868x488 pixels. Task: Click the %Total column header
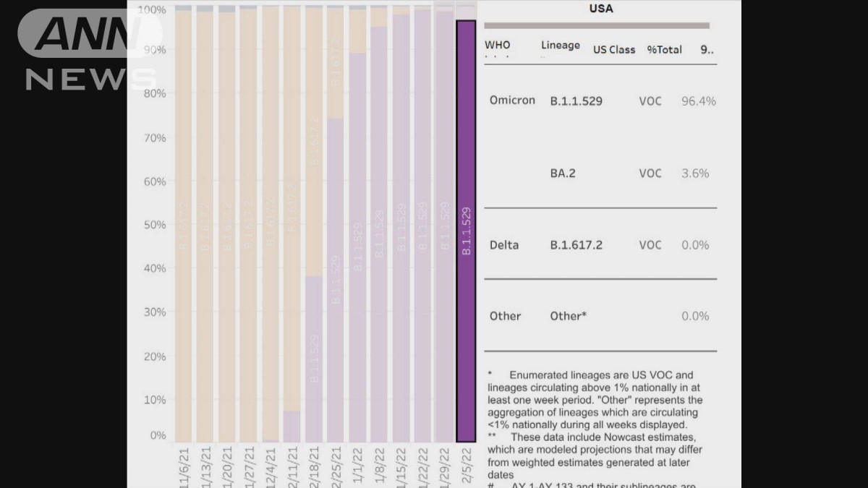[664, 50]
